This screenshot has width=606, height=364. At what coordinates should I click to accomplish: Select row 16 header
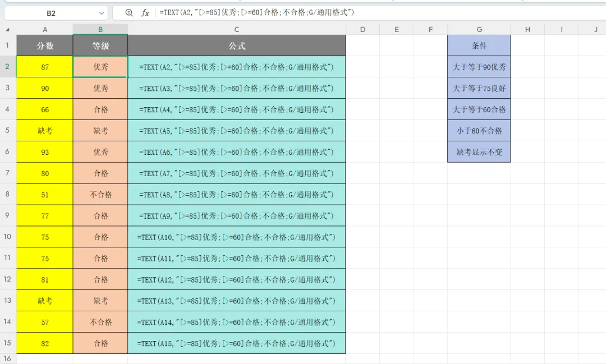8,358
